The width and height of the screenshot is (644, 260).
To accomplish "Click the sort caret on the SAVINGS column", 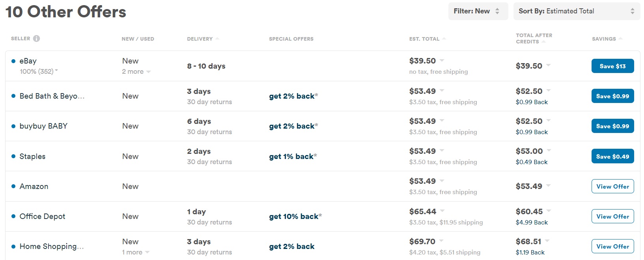I will 621,38.
